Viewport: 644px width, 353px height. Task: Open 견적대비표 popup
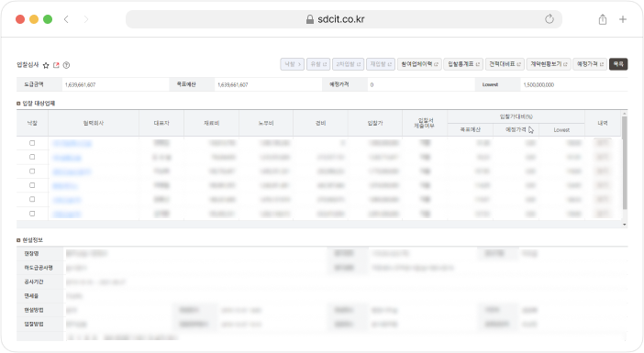click(505, 64)
